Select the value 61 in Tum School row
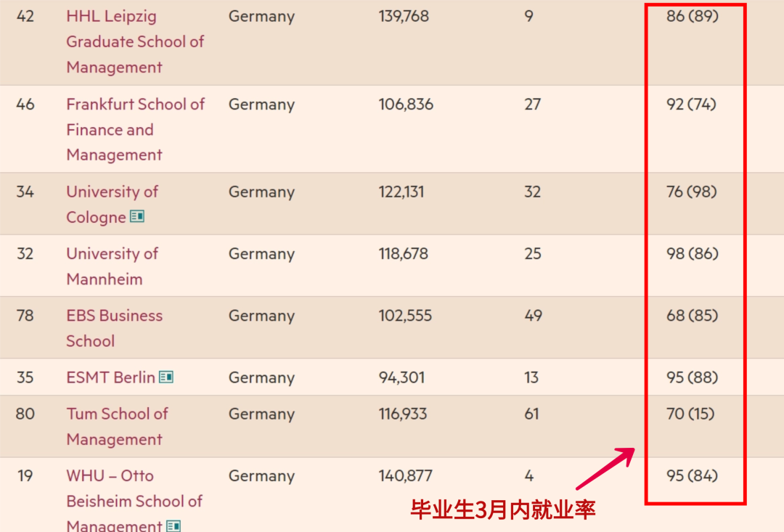 point(531,414)
